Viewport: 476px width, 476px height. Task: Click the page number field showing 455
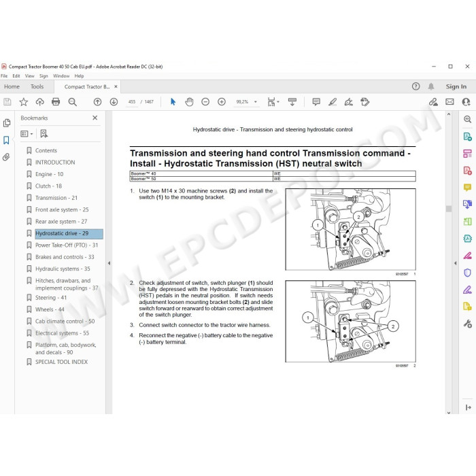tap(132, 102)
